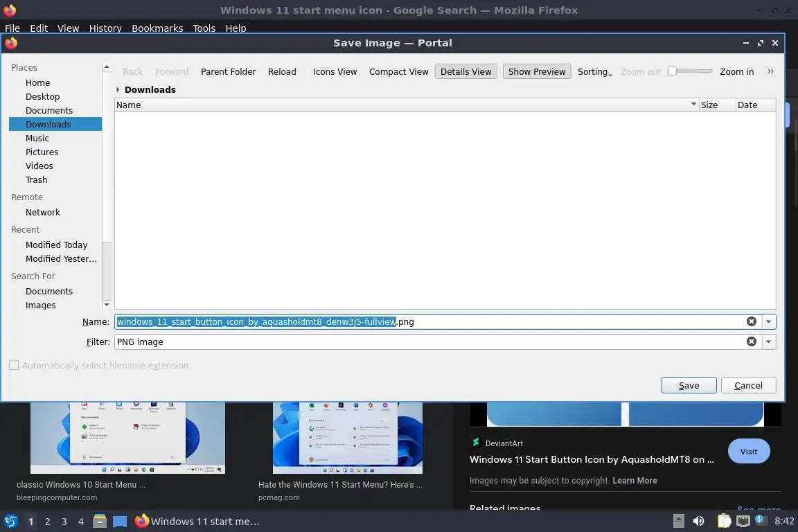This screenshot has height=532, width=798.
Task: Sort by Size column header
Action: (716, 105)
